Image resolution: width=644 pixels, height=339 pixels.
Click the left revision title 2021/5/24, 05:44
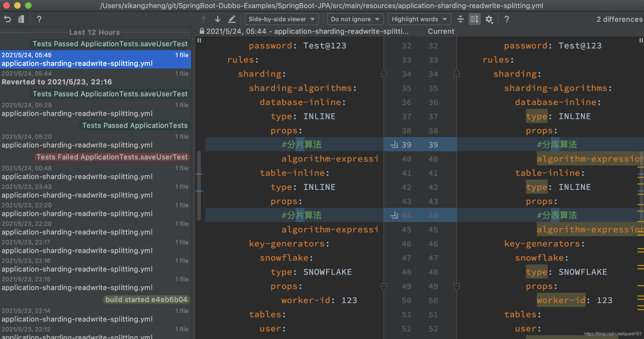pyautogui.click(x=308, y=31)
